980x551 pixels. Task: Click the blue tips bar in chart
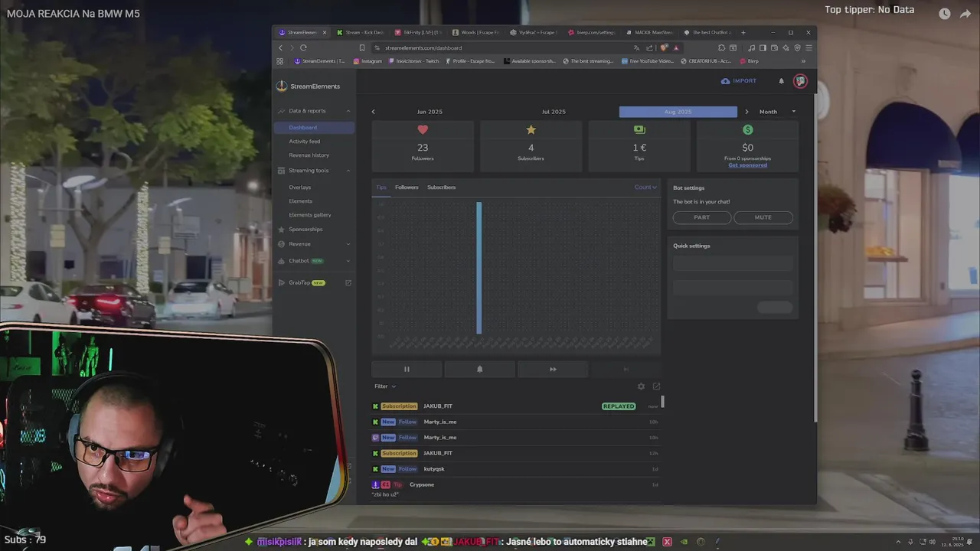point(479,268)
